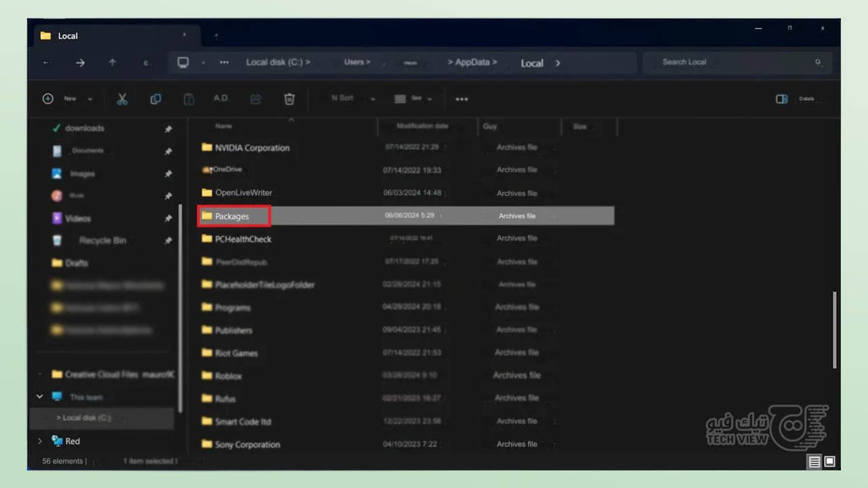The height and width of the screenshot is (488, 868).
Task: Click inside the Search Local field
Action: pos(736,62)
